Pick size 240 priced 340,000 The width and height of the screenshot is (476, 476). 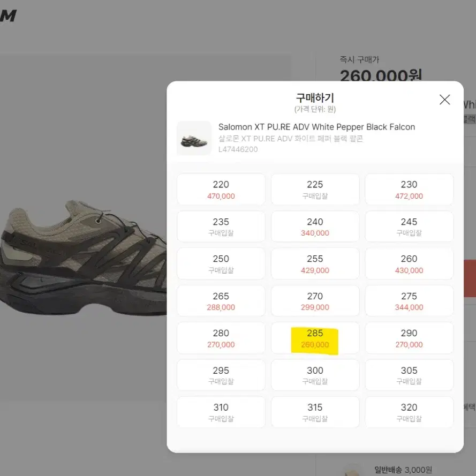pyautogui.click(x=315, y=227)
